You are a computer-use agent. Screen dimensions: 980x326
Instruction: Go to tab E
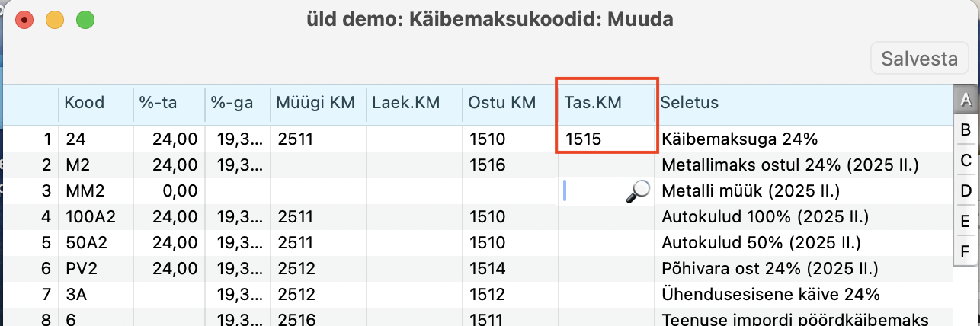pos(966,221)
